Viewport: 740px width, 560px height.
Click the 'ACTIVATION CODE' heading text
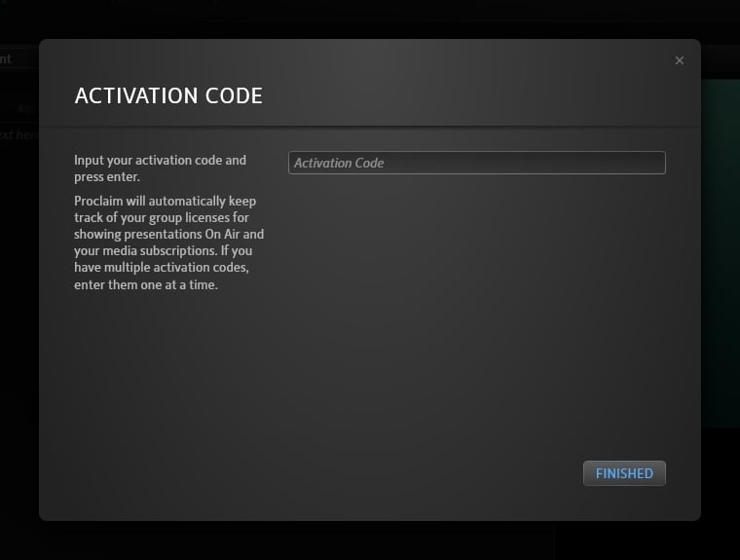168,95
